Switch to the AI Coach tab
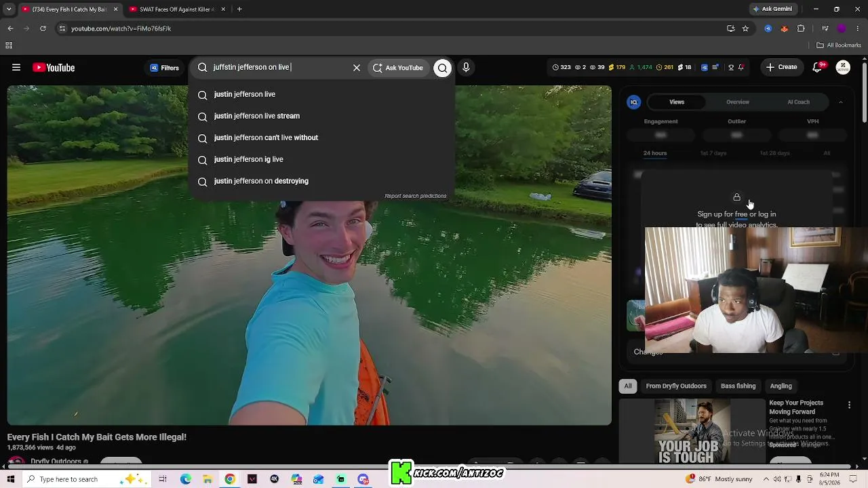The width and height of the screenshot is (868, 488). point(798,102)
